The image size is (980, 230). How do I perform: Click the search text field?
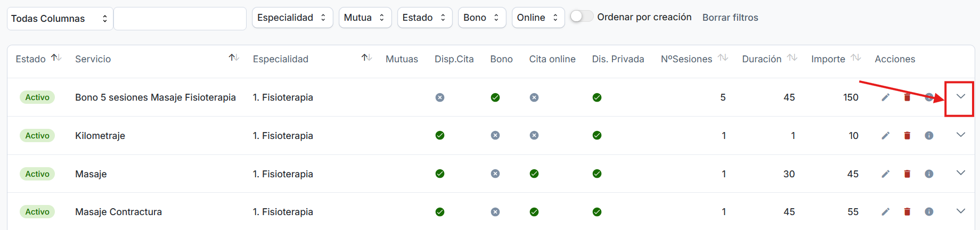click(x=180, y=19)
